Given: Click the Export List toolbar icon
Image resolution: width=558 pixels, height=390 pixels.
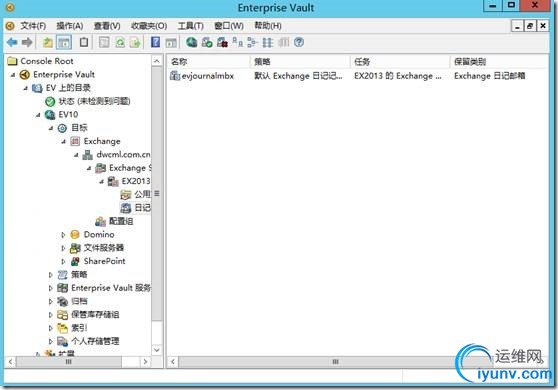Looking at the screenshot, I should point(135,43).
